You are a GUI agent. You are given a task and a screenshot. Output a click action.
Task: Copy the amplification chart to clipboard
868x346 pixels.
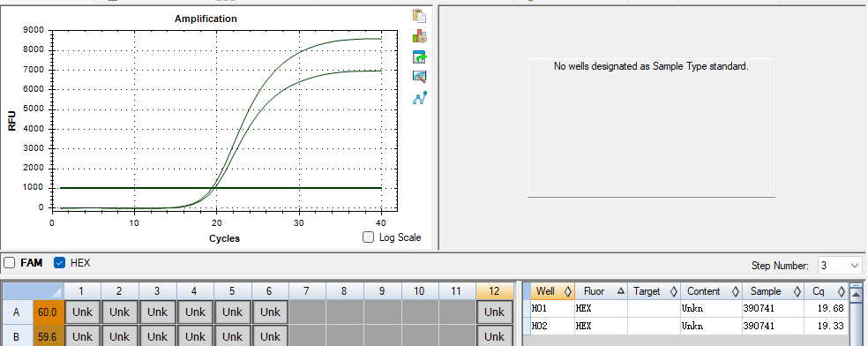(x=419, y=16)
